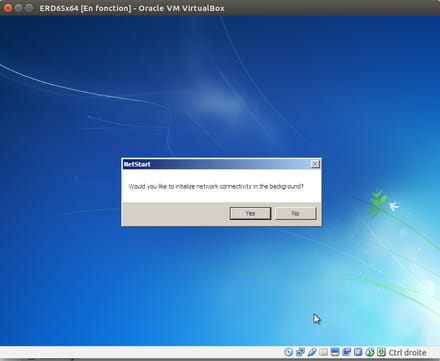The image size is (440, 361).
Task: Click the monitor display status icon
Action: (x=335, y=352)
